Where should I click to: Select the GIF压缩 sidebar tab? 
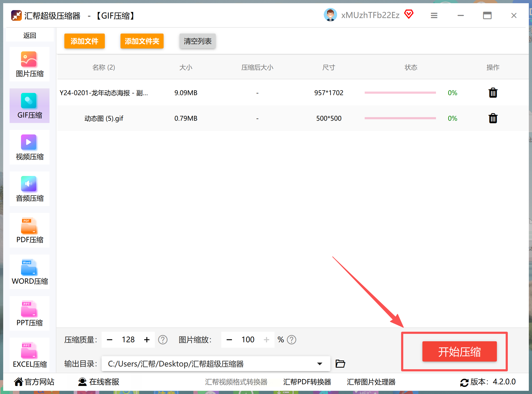(29, 106)
